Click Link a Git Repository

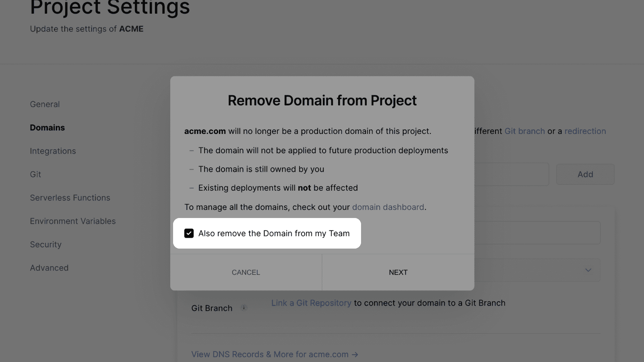tap(311, 303)
